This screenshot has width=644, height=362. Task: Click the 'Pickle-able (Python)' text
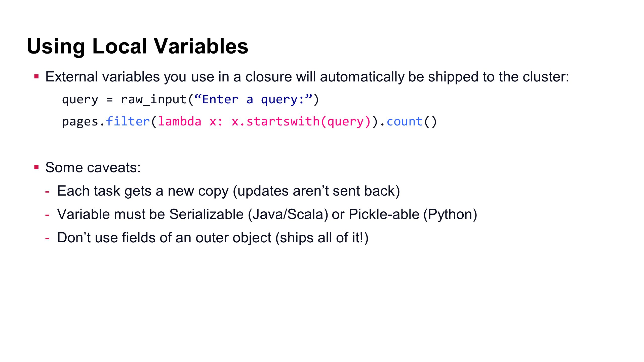tap(413, 215)
